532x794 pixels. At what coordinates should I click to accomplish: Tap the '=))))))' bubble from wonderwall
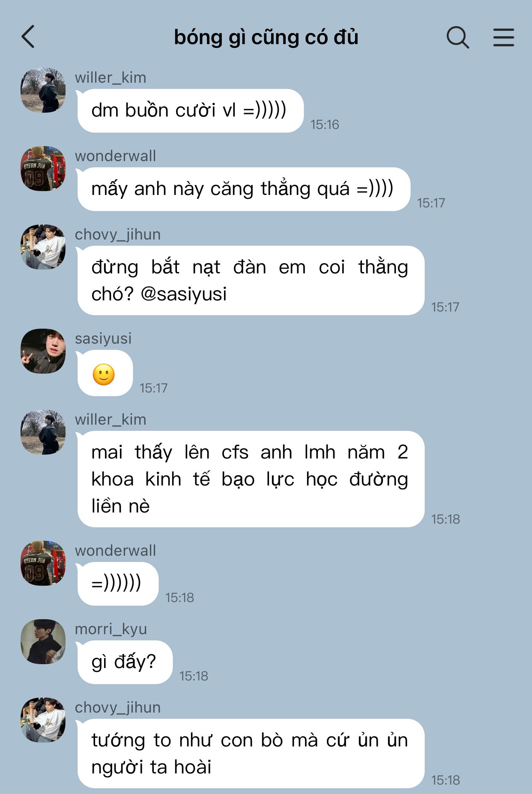click(x=118, y=584)
